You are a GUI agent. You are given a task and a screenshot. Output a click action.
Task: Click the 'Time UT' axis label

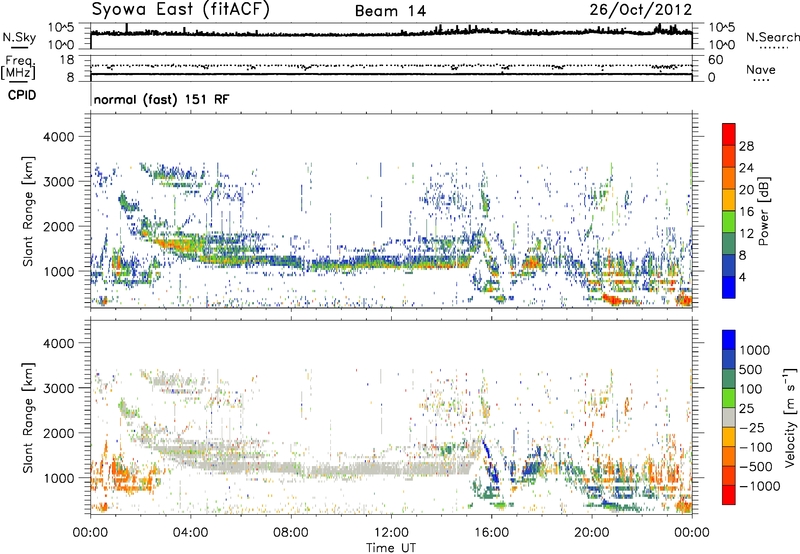(x=391, y=548)
